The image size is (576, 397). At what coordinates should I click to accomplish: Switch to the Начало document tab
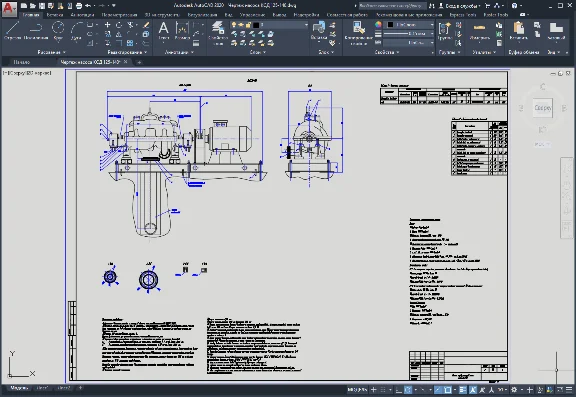(21, 62)
